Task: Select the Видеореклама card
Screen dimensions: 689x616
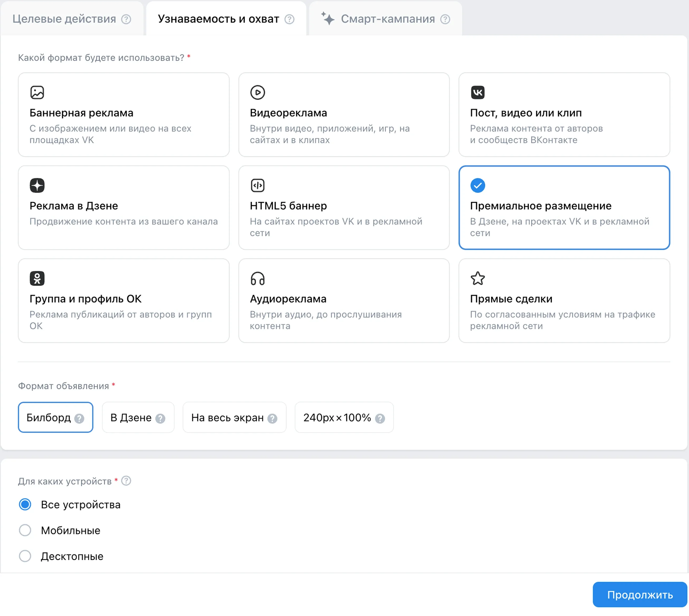Action: point(344,115)
